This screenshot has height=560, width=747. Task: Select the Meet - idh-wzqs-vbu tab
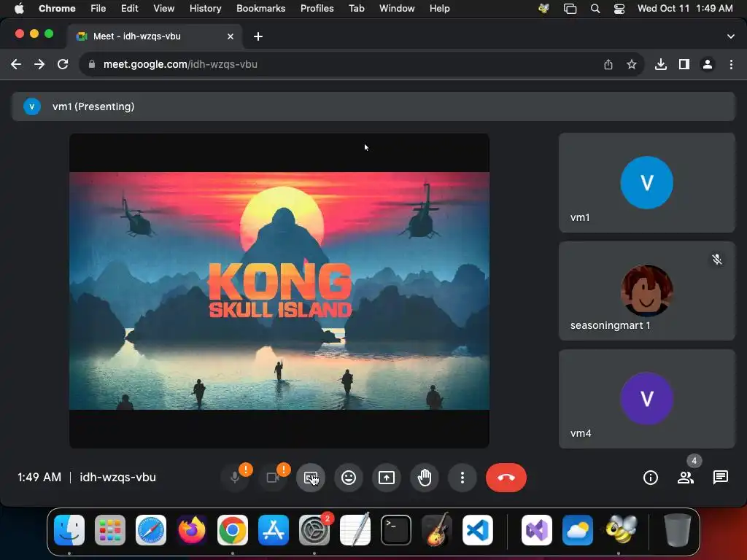(x=155, y=36)
